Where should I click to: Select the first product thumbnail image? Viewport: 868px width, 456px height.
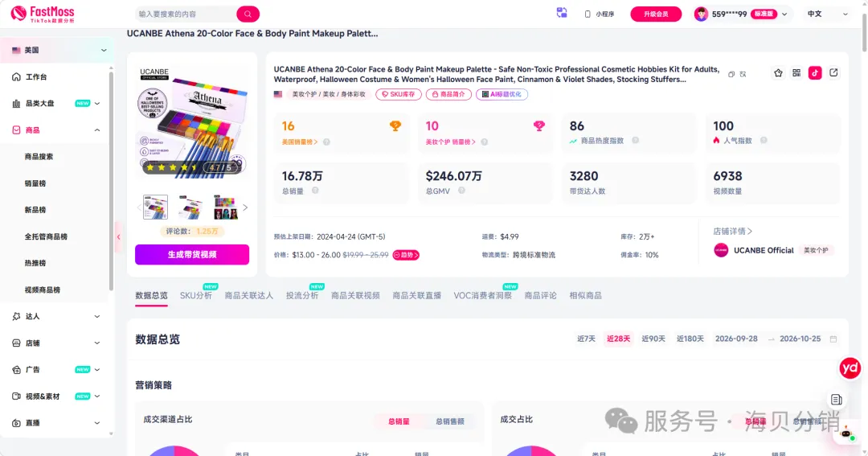[x=156, y=207]
